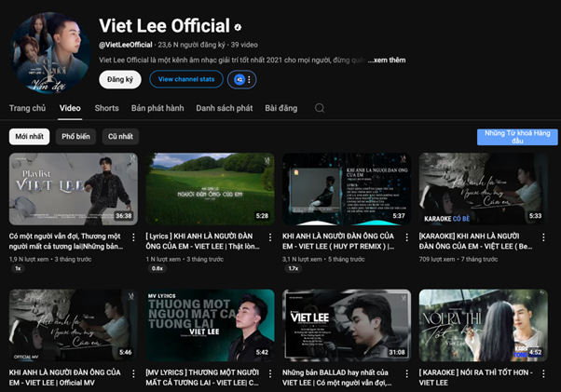The width and height of the screenshot is (561, 392).
Task: Play the 5:37 remix video thumbnail
Action: 347,189
